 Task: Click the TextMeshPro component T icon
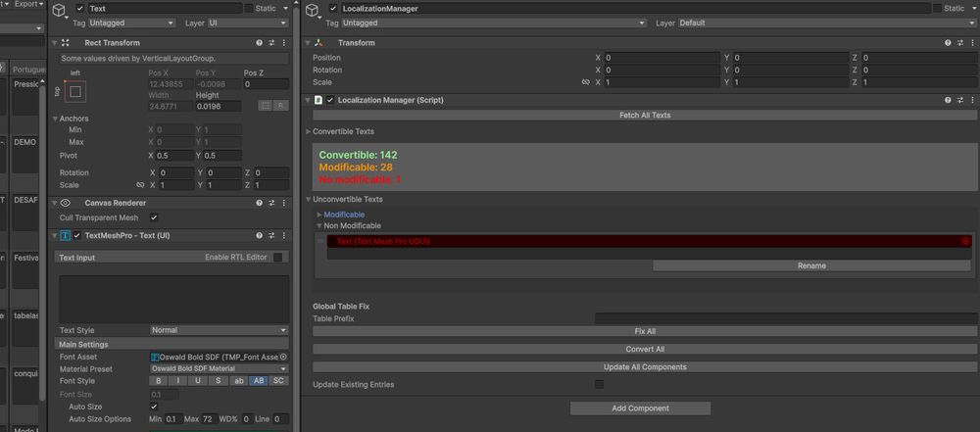coord(65,236)
